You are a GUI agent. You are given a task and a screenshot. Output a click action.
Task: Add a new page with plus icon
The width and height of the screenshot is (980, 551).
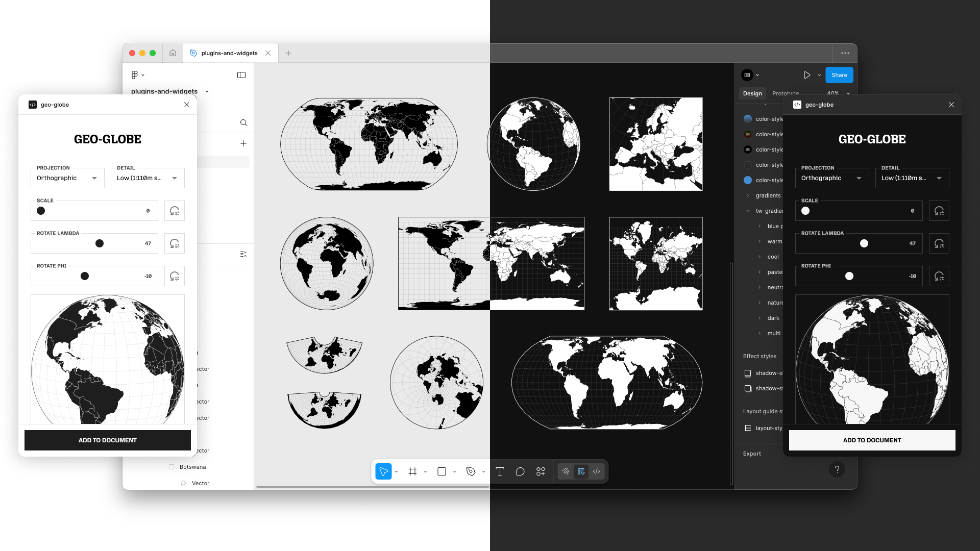click(x=243, y=143)
